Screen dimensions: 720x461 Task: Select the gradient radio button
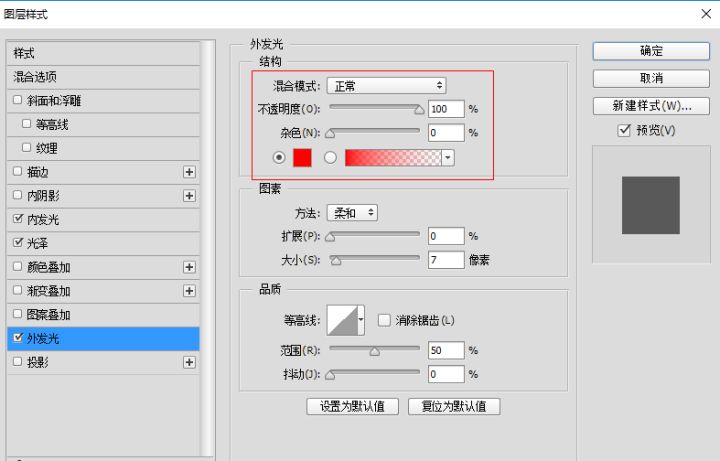pos(330,157)
